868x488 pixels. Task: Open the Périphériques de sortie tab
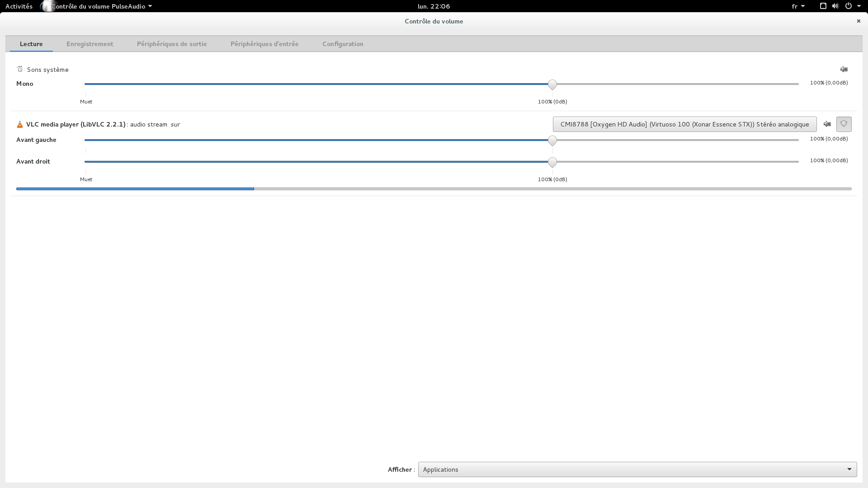172,44
